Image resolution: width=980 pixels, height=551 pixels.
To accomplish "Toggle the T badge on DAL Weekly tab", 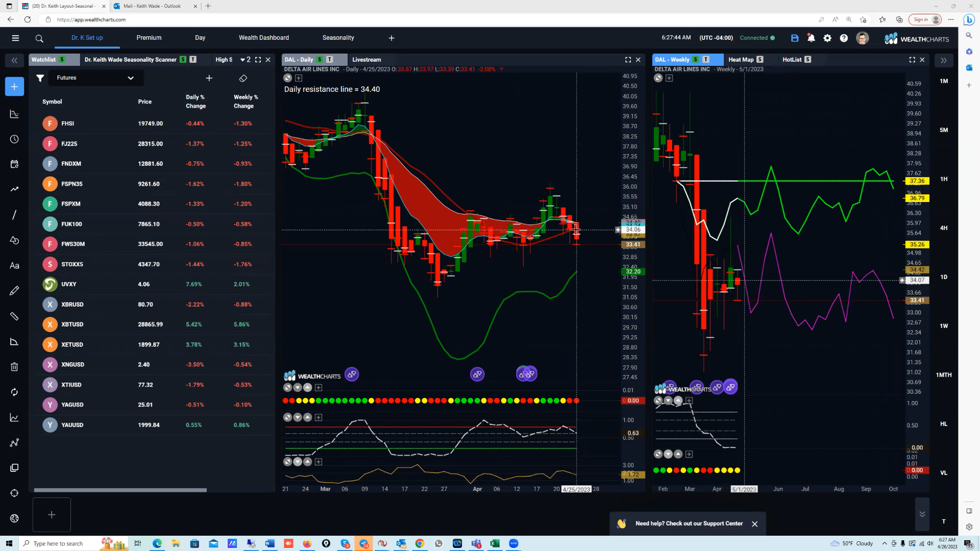I will pyautogui.click(x=706, y=60).
